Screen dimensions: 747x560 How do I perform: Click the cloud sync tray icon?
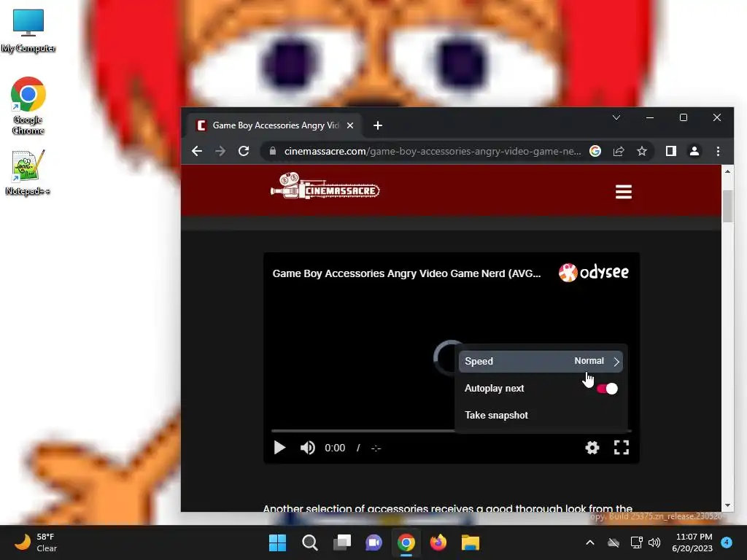coord(614,542)
